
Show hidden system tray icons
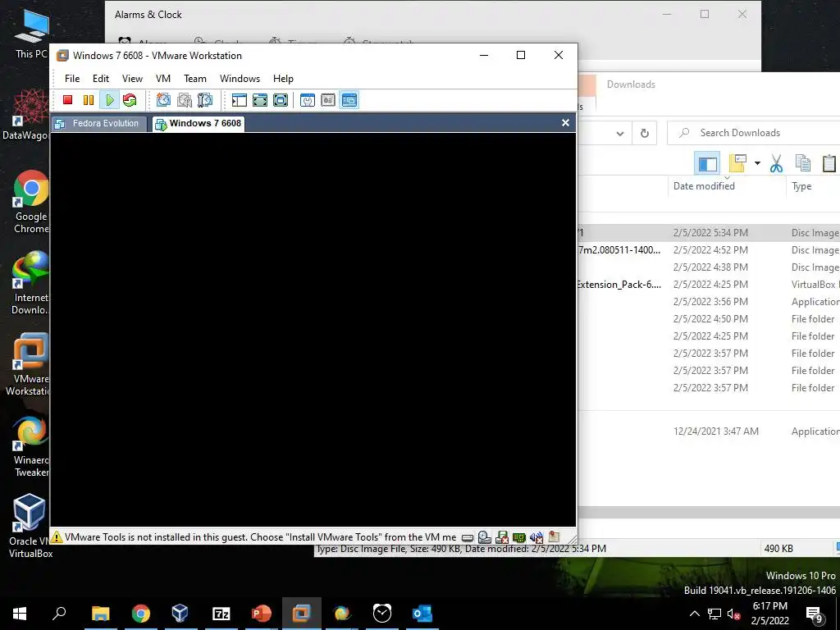coord(694,614)
